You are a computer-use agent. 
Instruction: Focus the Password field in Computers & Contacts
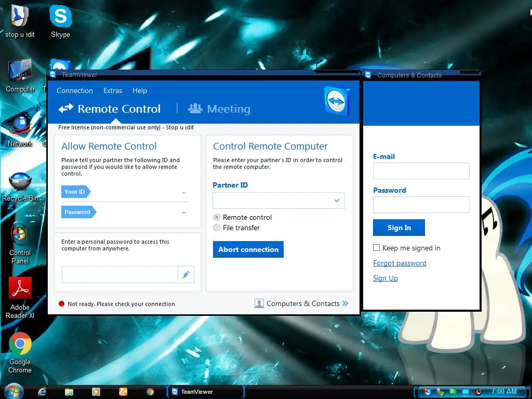tap(421, 205)
